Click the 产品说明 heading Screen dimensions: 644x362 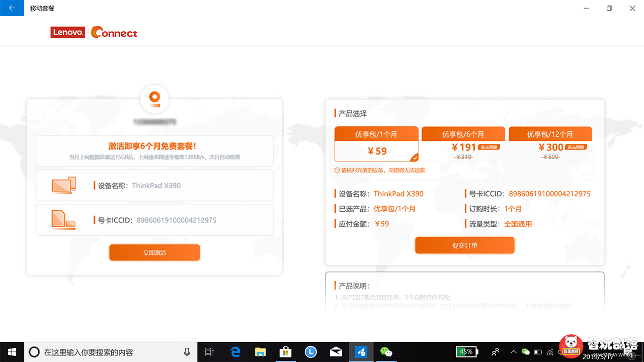tap(354, 286)
